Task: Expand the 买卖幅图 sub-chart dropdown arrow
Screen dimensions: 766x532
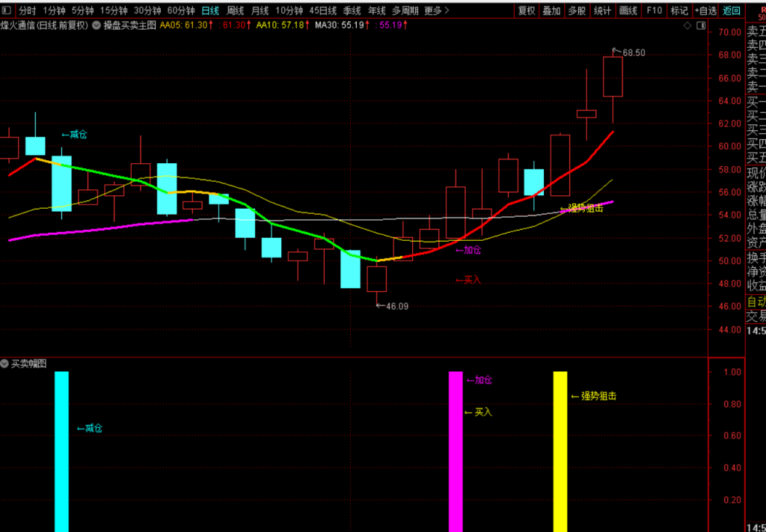Action: 5,364
